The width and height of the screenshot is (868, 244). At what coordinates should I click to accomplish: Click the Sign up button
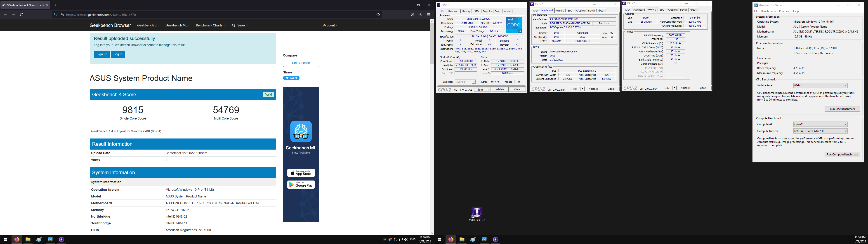102,54
